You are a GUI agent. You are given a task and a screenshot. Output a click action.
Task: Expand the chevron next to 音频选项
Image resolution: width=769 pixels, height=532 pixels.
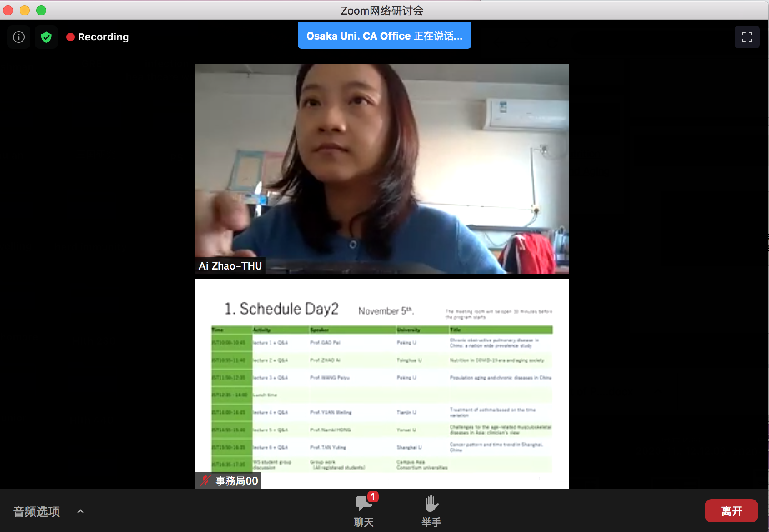point(80,511)
